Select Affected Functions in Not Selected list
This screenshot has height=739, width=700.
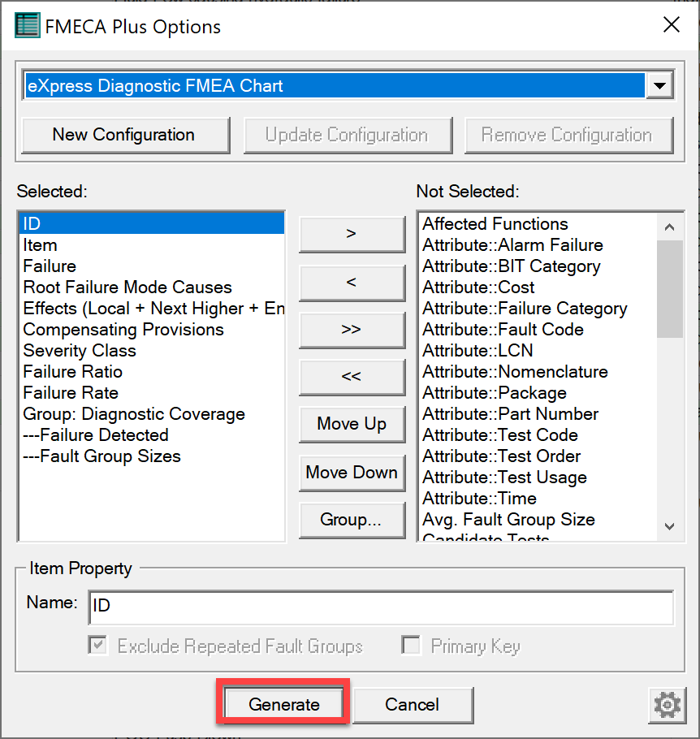click(538, 223)
